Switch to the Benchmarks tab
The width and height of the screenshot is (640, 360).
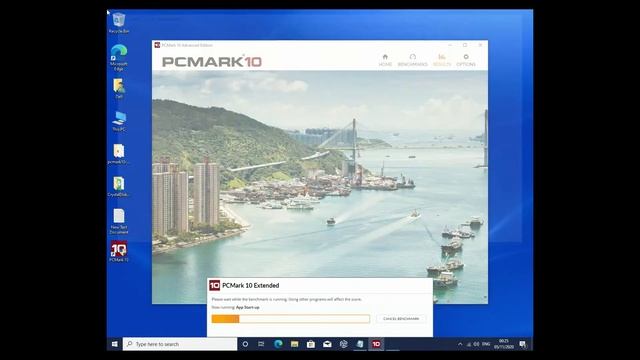coord(412,60)
